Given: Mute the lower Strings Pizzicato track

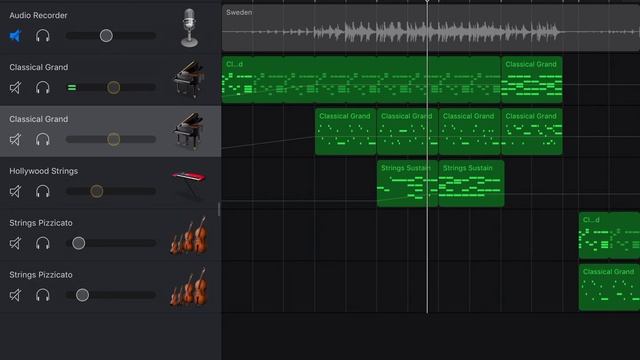Looking at the screenshot, I should click(15, 295).
